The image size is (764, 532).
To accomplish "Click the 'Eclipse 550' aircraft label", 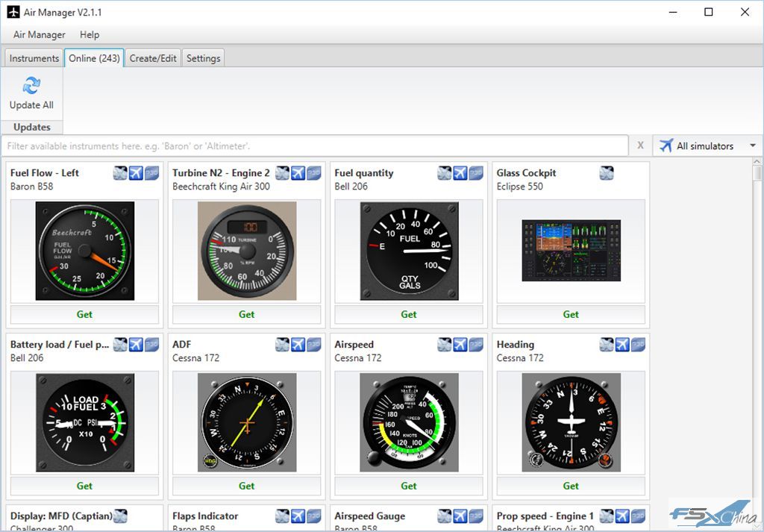I will tap(519, 186).
